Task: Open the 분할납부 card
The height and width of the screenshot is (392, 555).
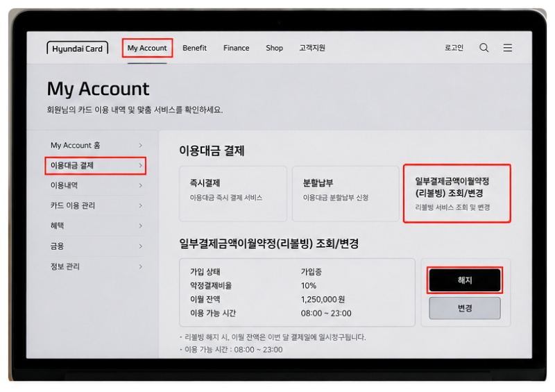Action: click(345, 194)
